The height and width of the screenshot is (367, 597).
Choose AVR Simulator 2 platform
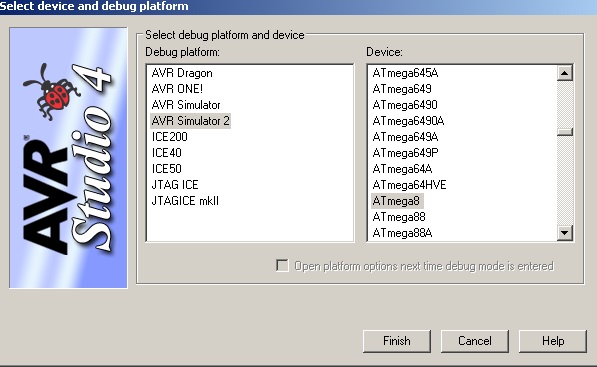pyautogui.click(x=190, y=121)
